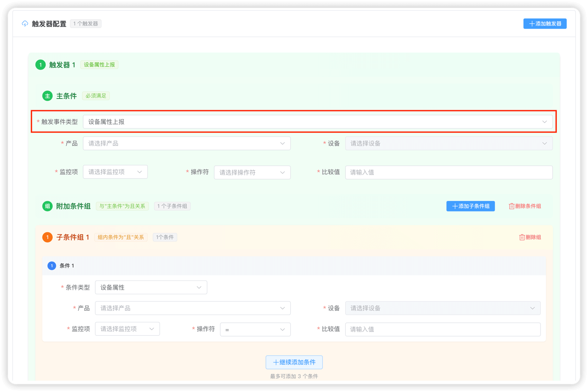Viewport: 588px width, 392px height.
Task: Click 继续添加条件 button
Action: click(x=294, y=362)
